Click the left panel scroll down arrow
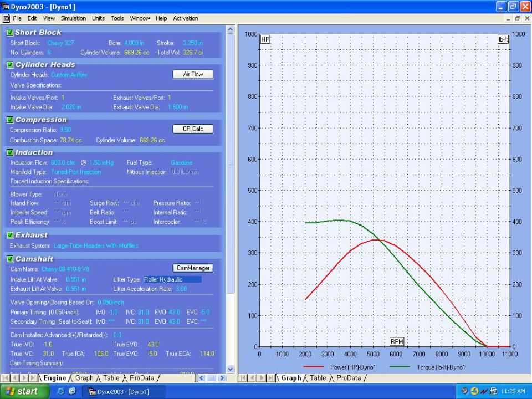Viewport: 532px width, 399px height. pos(231,369)
